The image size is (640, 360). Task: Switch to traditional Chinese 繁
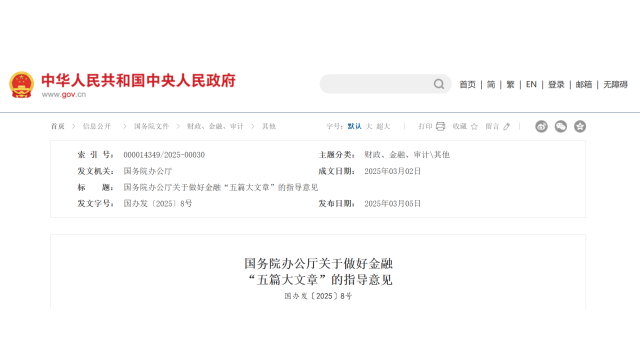point(510,84)
